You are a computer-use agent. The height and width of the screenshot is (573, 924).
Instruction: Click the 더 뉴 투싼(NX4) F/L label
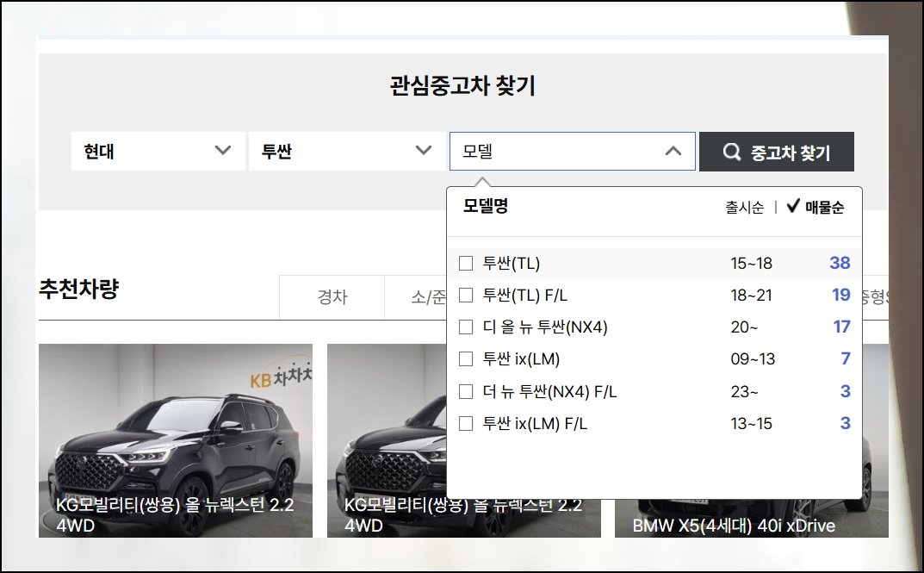coord(549,391)
